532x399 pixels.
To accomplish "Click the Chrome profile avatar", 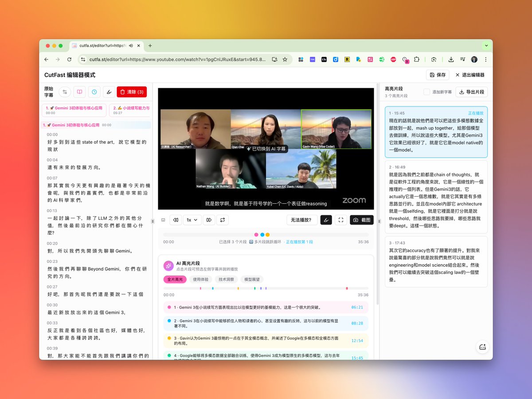I will point(474,59).
